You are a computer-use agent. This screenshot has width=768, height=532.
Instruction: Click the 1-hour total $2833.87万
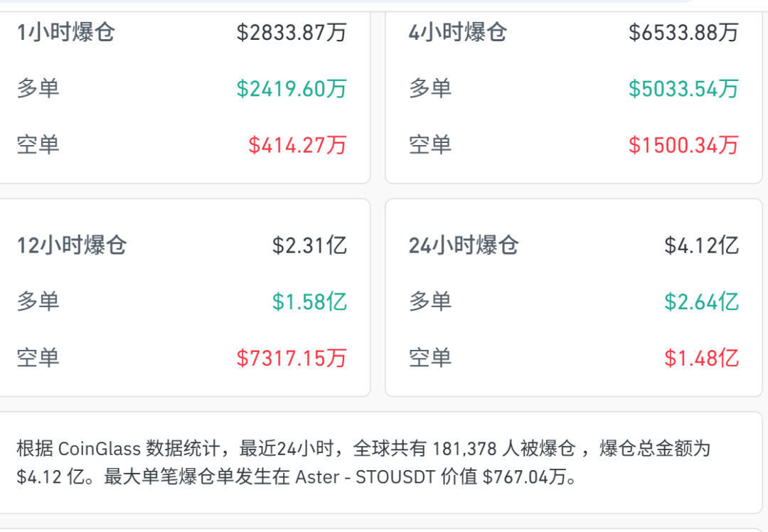[292, 32]
